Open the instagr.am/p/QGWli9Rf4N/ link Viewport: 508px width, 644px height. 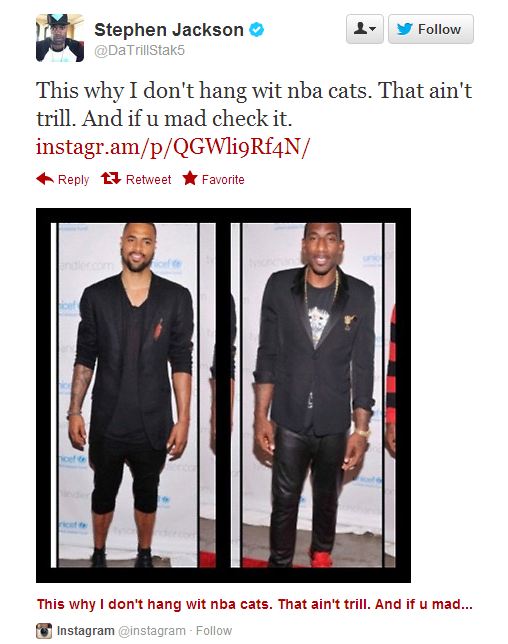coord(173,147)
